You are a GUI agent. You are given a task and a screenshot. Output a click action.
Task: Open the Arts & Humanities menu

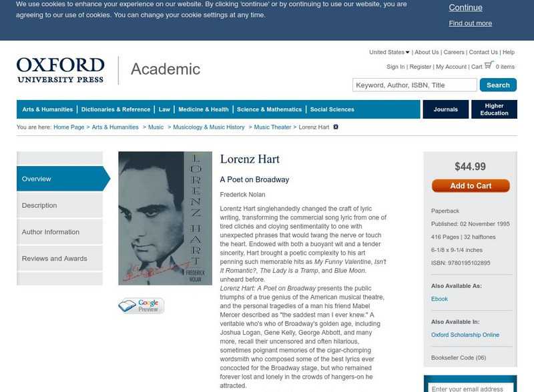47,109
